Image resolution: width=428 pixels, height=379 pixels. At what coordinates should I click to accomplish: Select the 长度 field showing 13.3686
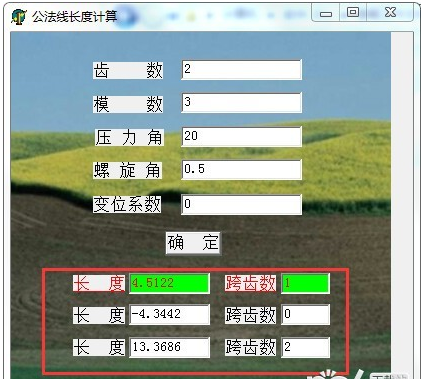169,347
